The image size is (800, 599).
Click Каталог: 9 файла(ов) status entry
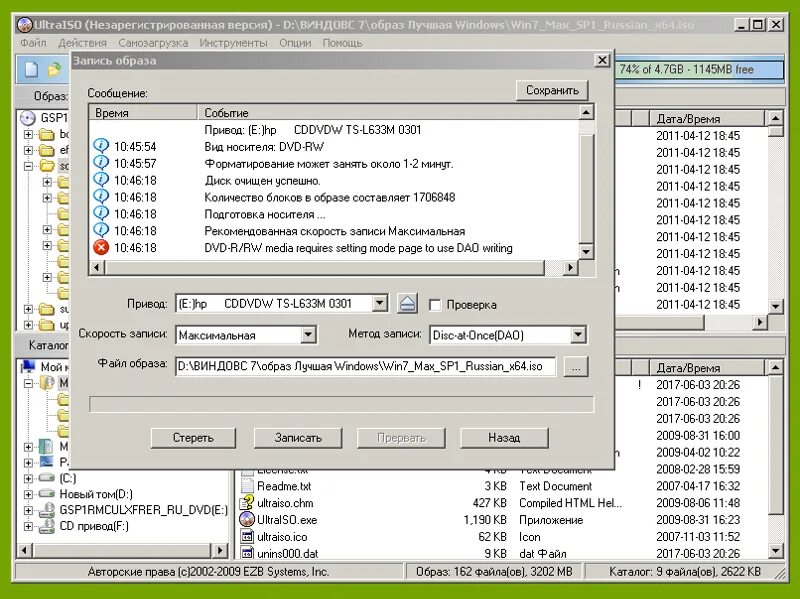tap(685, 571)
